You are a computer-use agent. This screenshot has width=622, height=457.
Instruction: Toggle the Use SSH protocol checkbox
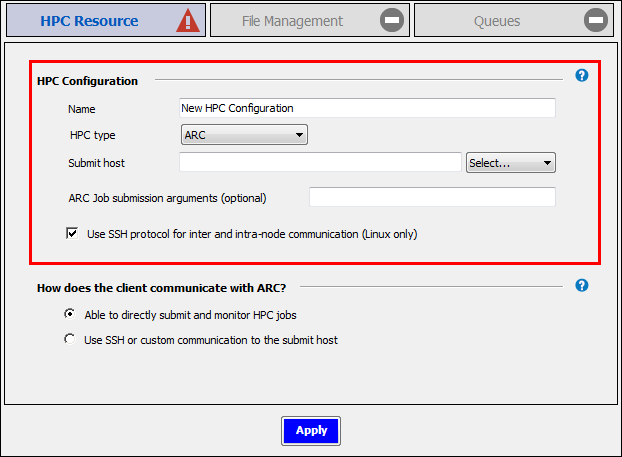tap(72, 234)
